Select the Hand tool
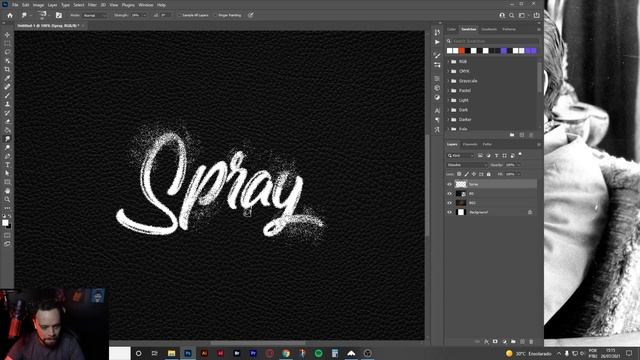The image size is (640, 360). pos(7,191)
